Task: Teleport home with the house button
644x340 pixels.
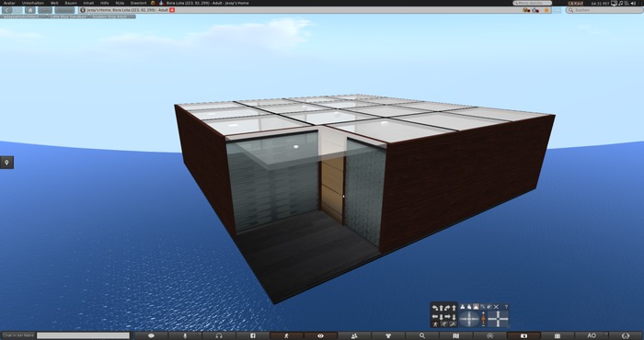Action: 30,10
